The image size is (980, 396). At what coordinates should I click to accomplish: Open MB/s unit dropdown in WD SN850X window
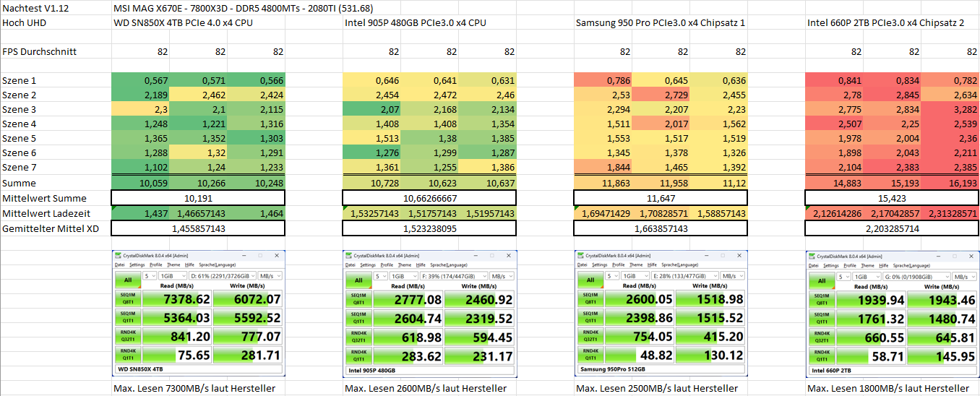coord(271,276)
